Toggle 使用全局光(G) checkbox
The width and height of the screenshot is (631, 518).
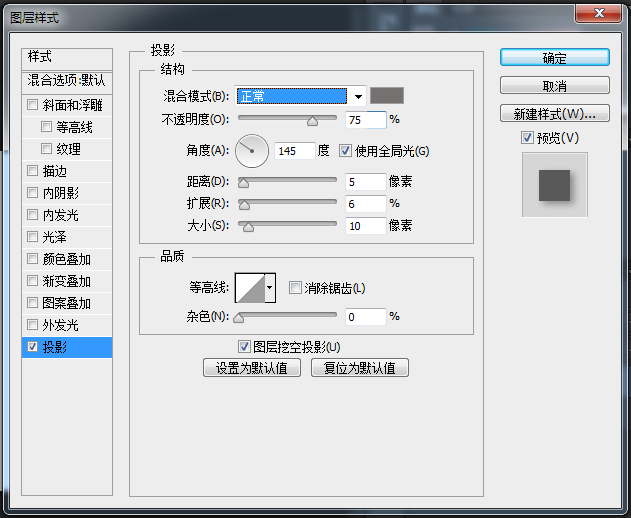(x=345, y=151)
